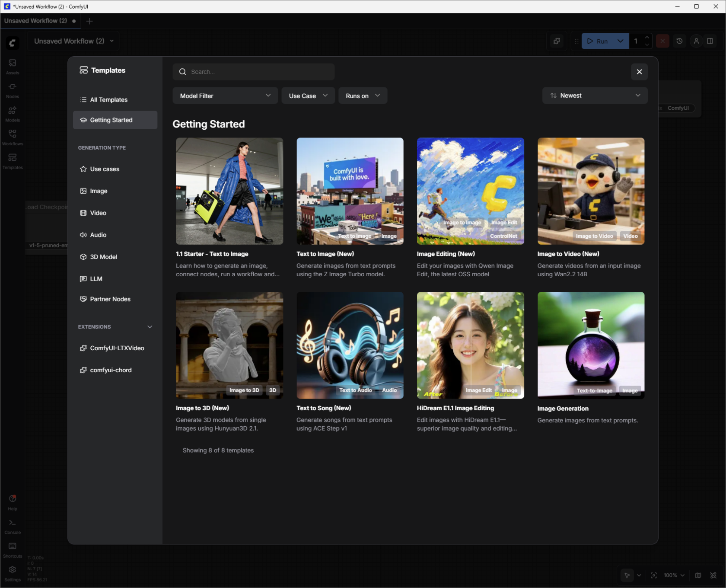Toggle the right sidebar panel icon
Image resolution: width=726 pixels, height=588 pixels.
(x=710, y=41)
